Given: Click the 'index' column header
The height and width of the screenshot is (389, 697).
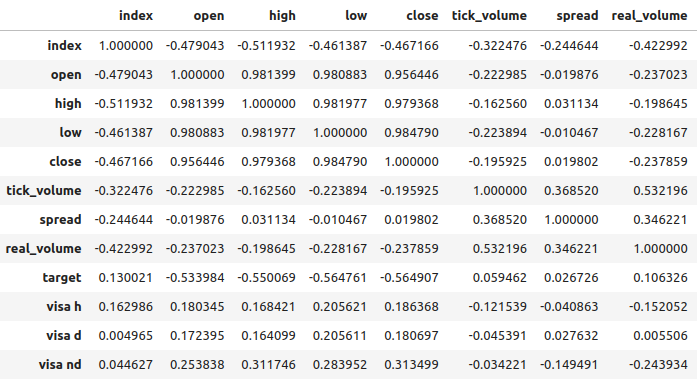Looking at the screenshot, I should click(x=136, y=16).
